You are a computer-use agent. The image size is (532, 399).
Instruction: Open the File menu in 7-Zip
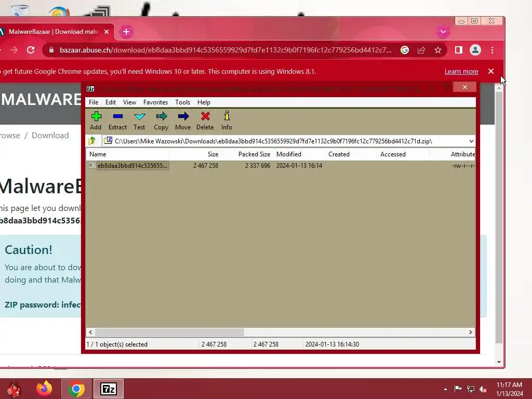tap(94, 102)
